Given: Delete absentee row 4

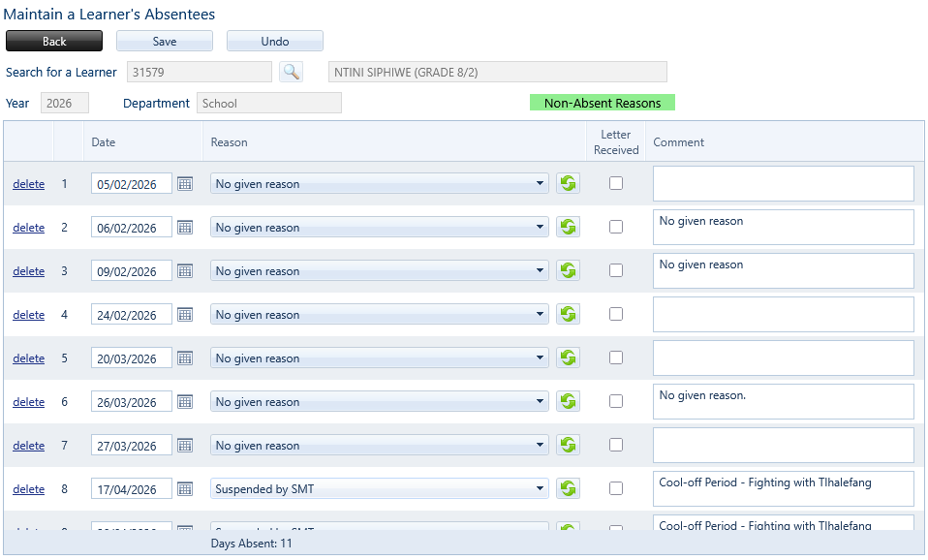Looking at the screenshot, I should click(x=28, y=315).
